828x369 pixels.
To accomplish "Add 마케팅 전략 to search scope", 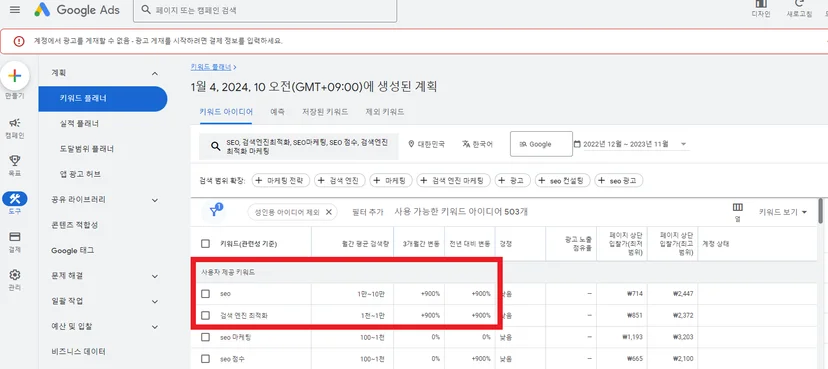I will click(x=280, y=180).
